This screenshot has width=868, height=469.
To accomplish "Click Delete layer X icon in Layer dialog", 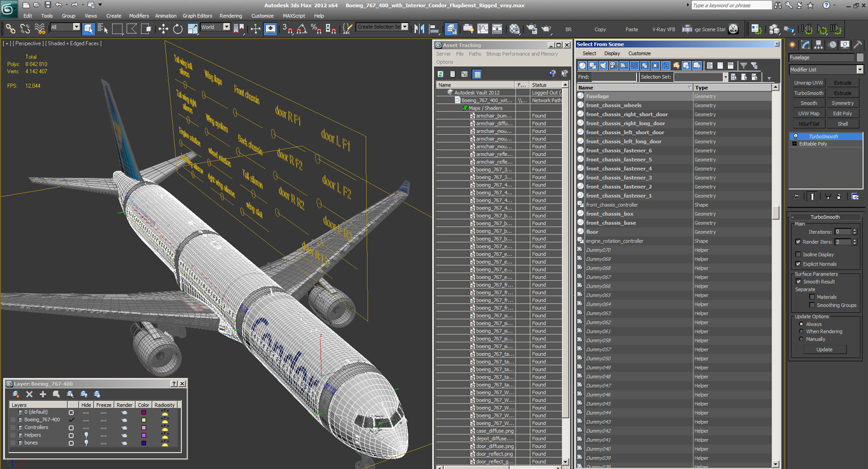I will pyautogui.click(x=29, y=394).
